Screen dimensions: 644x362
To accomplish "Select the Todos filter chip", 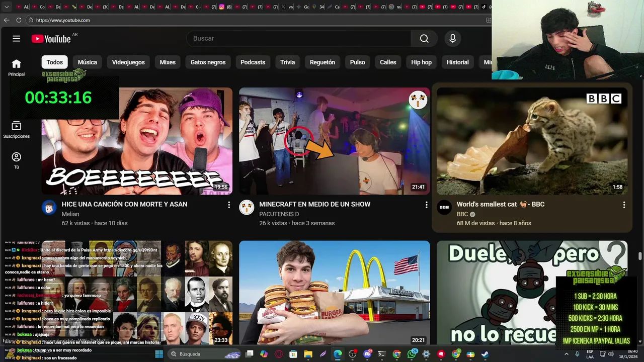I will 55,62.
